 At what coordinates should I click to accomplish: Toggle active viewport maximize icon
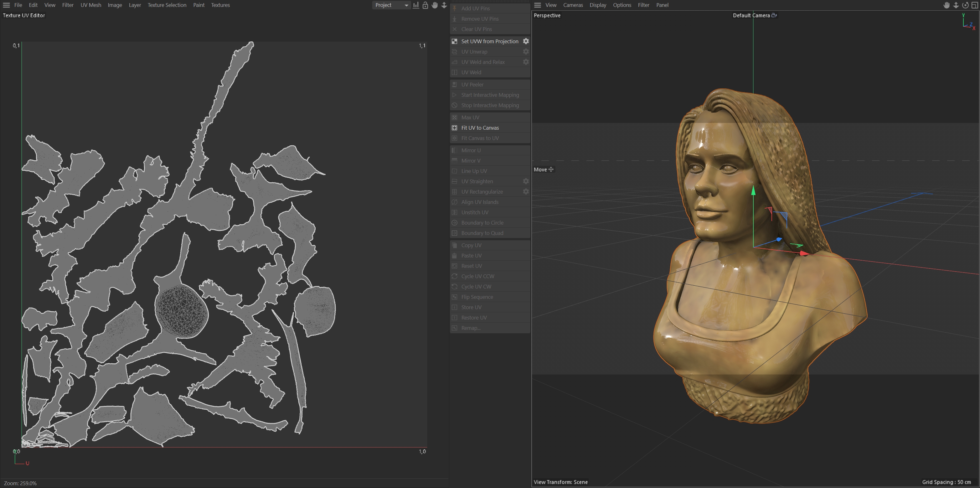pyautogui.click(x=975, y=5)
